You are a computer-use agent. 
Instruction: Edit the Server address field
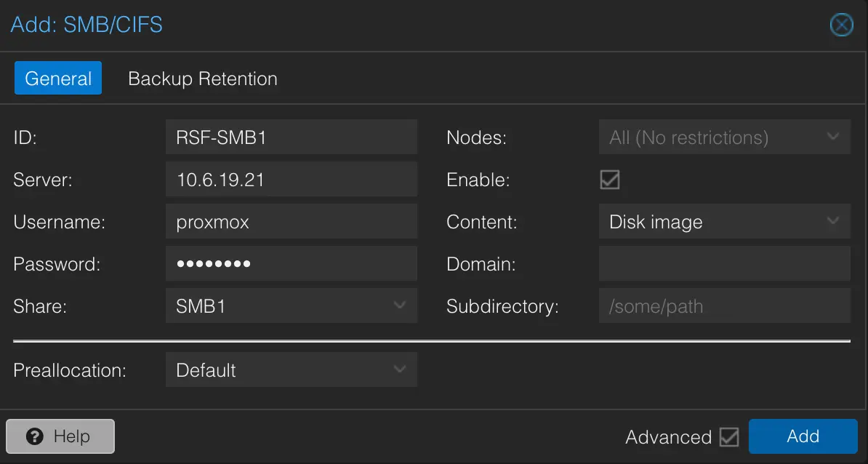(x=291, y=179)
